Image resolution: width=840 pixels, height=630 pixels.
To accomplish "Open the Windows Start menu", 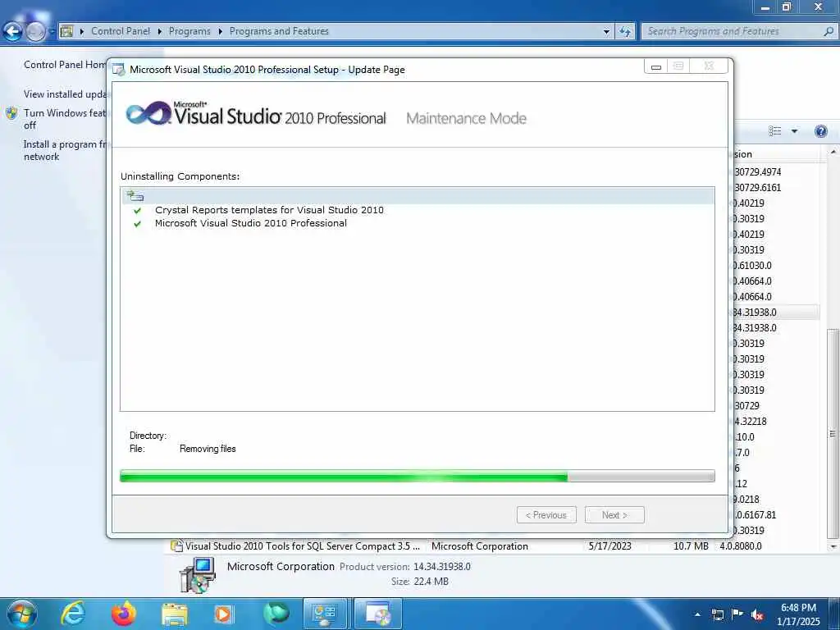I will (21, 614).
